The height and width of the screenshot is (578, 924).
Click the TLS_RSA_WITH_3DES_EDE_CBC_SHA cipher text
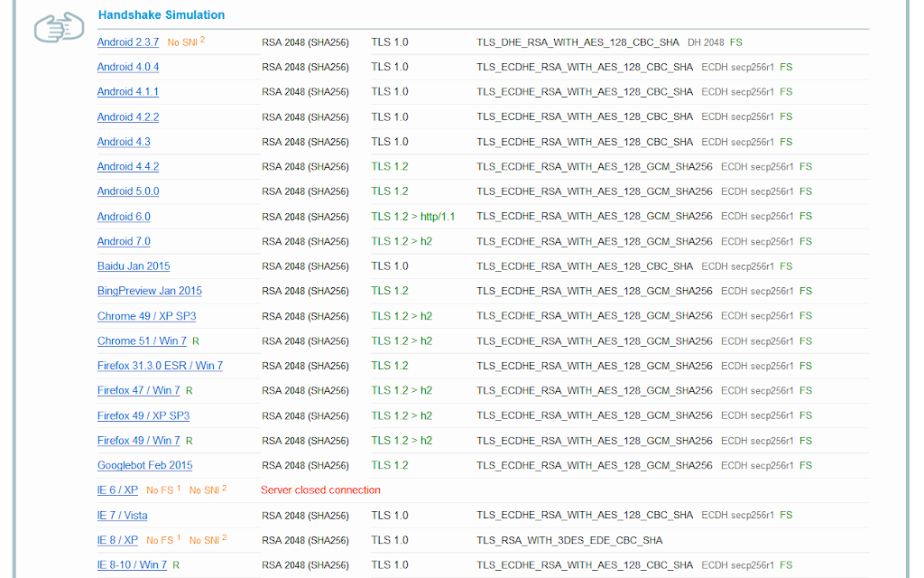coord(569,541)
